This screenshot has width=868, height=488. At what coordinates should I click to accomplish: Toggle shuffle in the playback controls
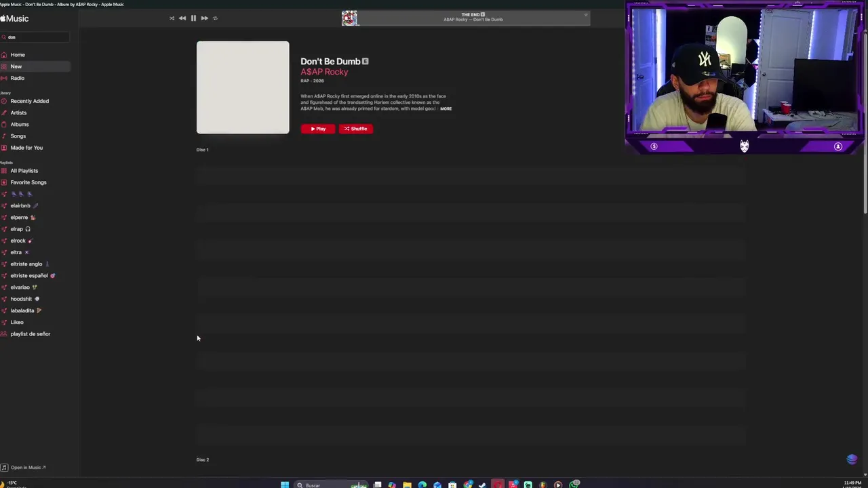(x=172, y=18)
